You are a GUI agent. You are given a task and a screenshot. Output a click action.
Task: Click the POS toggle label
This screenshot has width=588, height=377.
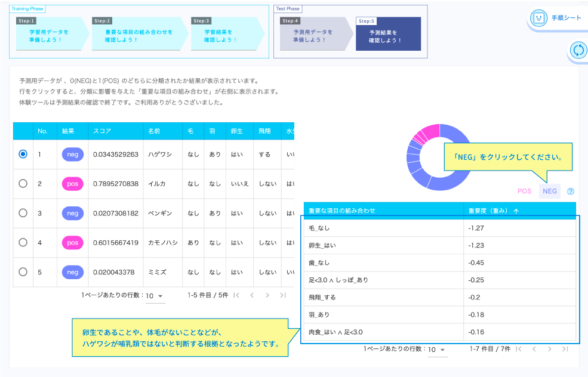[x=524, y=191]
